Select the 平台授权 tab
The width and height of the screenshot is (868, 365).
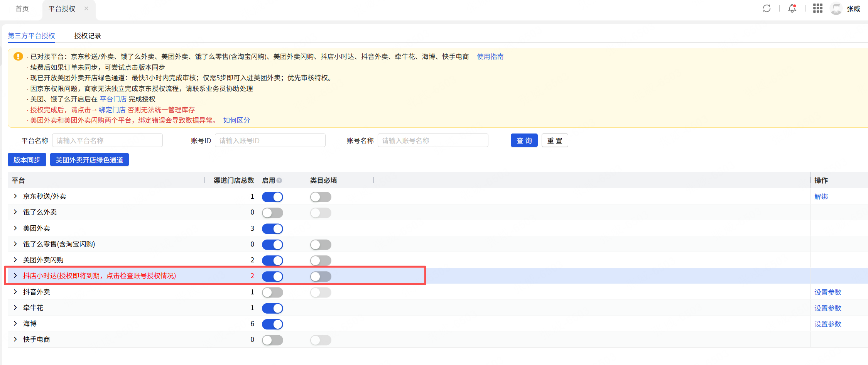[62, 8]
